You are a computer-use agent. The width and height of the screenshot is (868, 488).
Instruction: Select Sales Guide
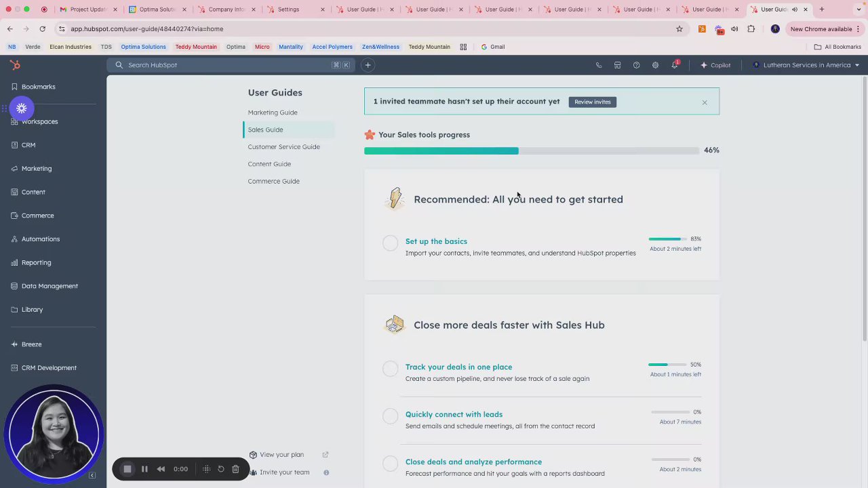265,129
